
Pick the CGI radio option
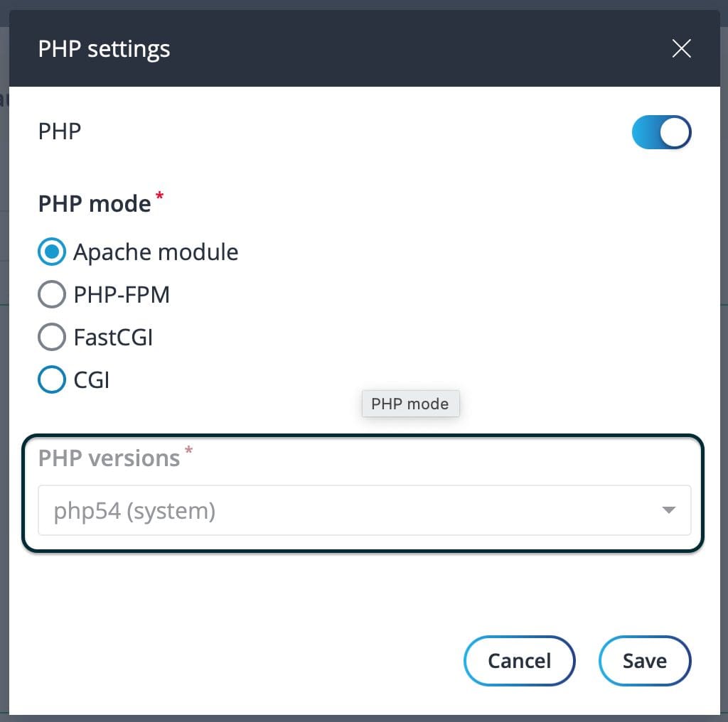point(52,380)
